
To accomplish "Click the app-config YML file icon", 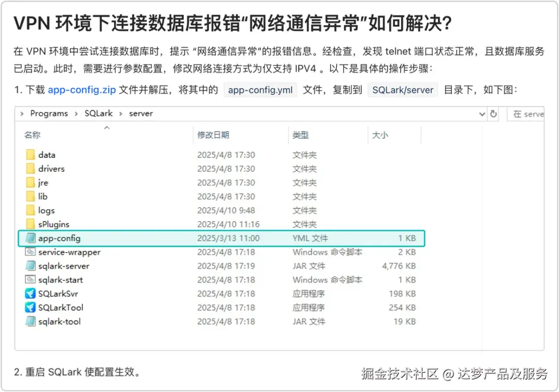I will pyautogui.click(x=31, y=238).
